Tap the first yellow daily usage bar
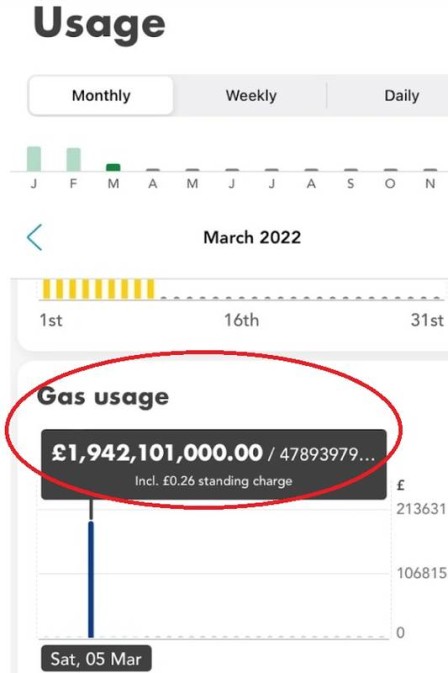 coord(45,289)
